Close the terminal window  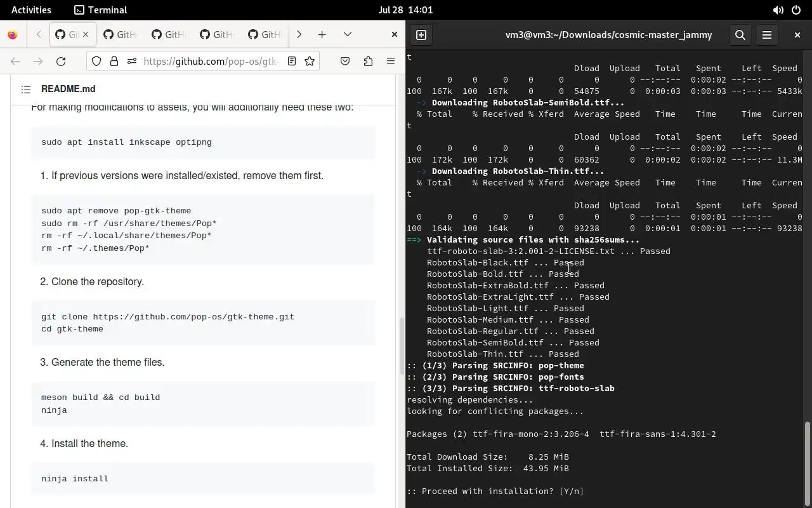(797, 35)
